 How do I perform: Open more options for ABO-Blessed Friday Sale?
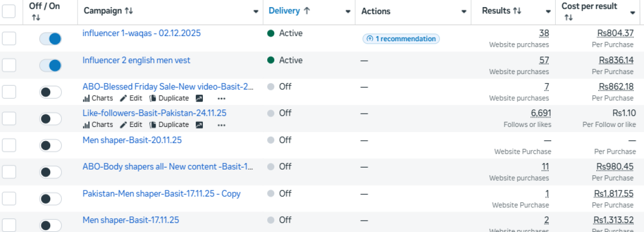tap(222, 98)
